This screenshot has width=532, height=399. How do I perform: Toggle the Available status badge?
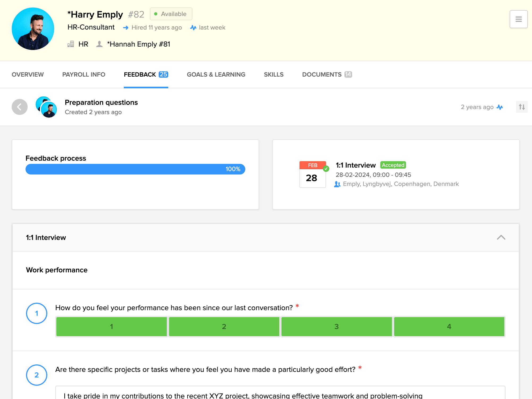pyautogui.click(x=171, y=14)
